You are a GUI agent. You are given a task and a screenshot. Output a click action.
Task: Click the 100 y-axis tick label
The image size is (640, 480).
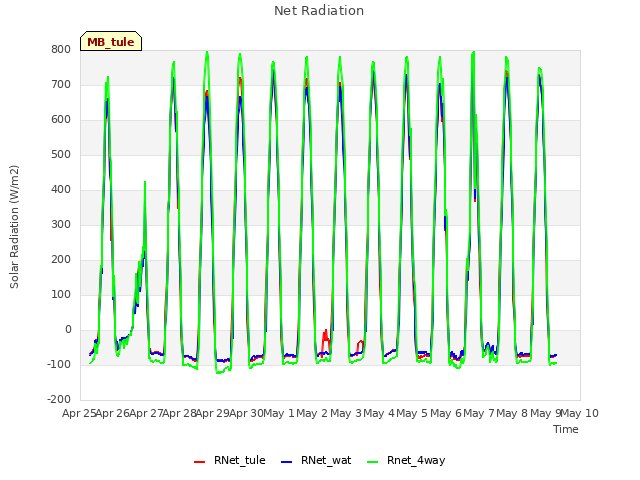tap(61, 295)
